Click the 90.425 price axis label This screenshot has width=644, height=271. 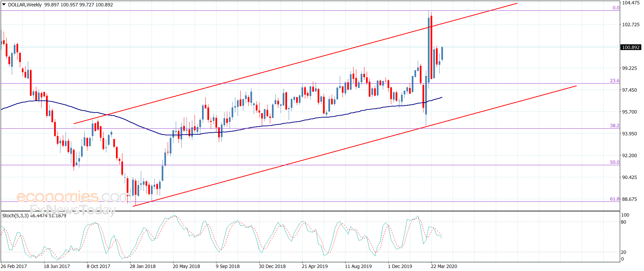[x=630, y=177]
